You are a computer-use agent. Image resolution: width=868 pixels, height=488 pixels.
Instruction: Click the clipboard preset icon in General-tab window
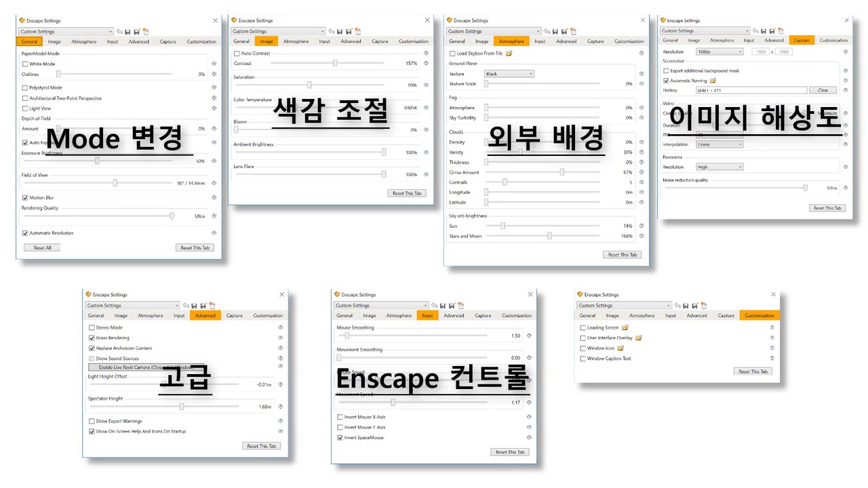click(146, 31)
